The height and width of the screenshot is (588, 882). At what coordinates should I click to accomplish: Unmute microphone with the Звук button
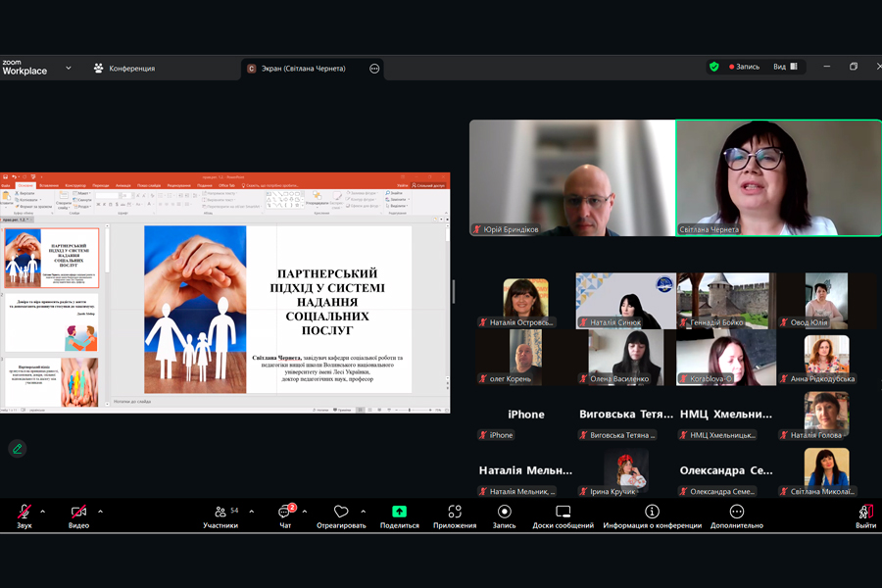24,515
